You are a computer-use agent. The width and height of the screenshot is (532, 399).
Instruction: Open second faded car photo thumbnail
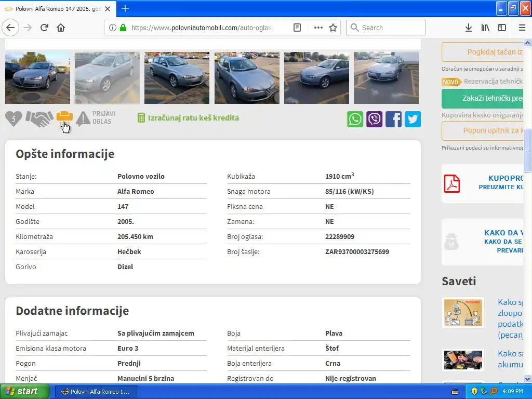click(107, 78)
